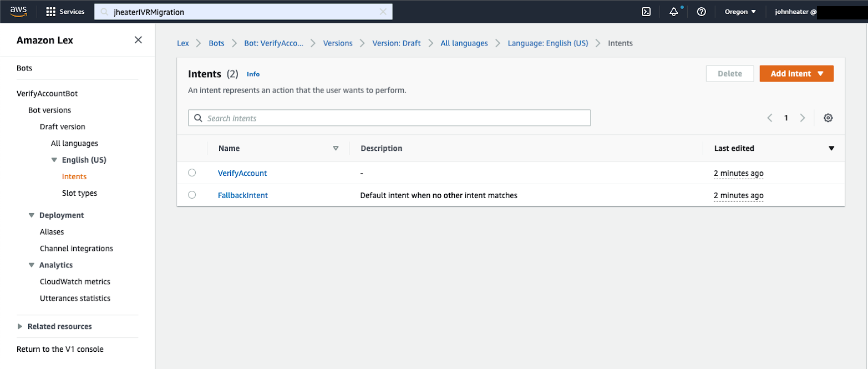Click page number 1 in pagination
The height and width of the screenshot is (369, 868).
click(x=786, y=118)
